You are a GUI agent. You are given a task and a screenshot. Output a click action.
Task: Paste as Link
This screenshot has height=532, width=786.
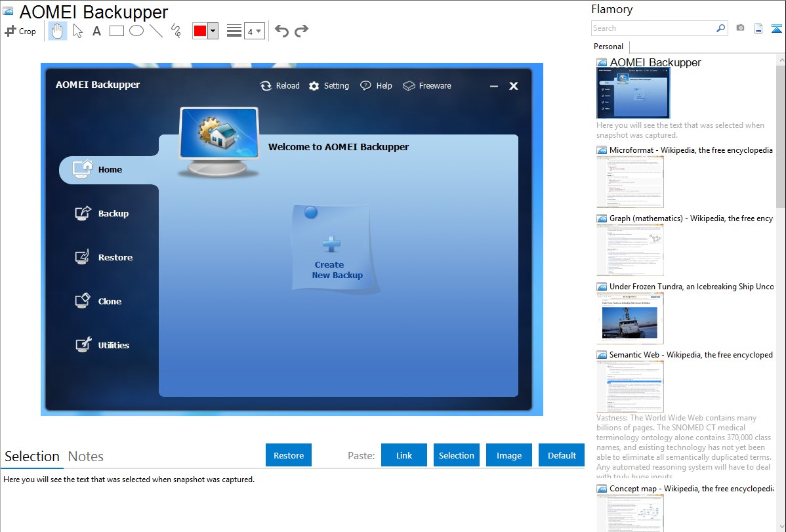(404, 455)
